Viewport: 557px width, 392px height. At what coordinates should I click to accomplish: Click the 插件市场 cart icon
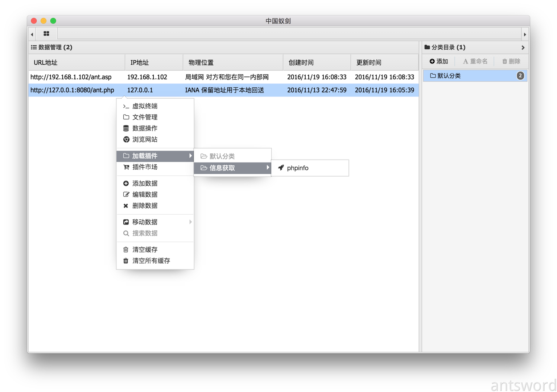coord(126,167)
